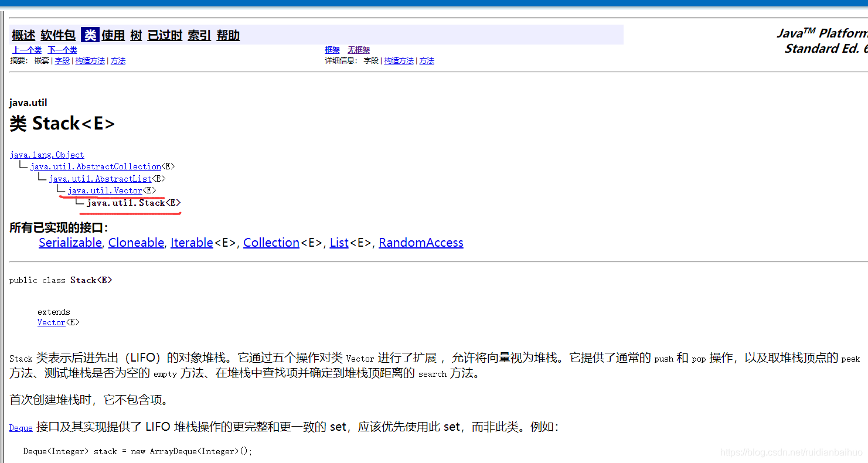
Task: Open java.util.AbstractCollection class link
Action: click(96, 166)
